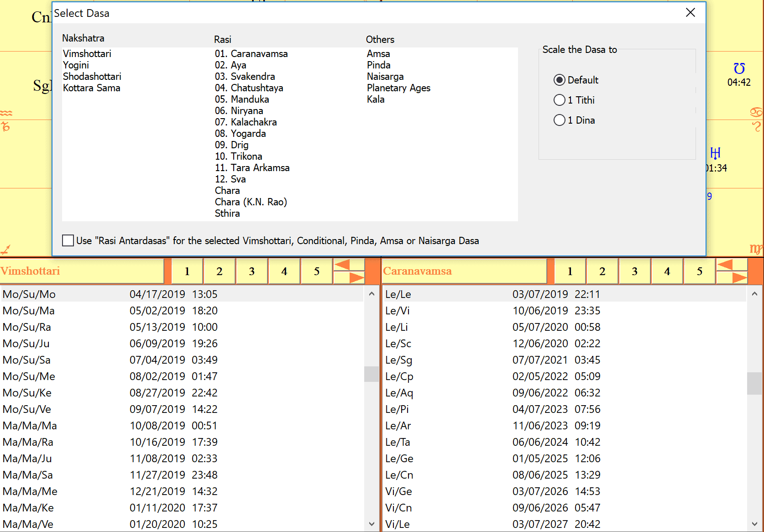The height and width of the screenshot is (532, 764).
Task: Select the Default scale radio button
Action: [559, 80]
